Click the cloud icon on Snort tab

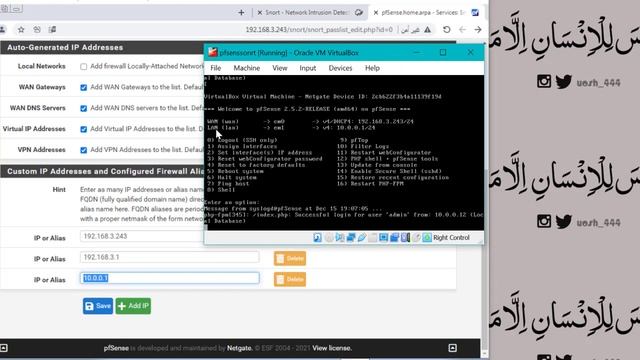click(358, 13)
